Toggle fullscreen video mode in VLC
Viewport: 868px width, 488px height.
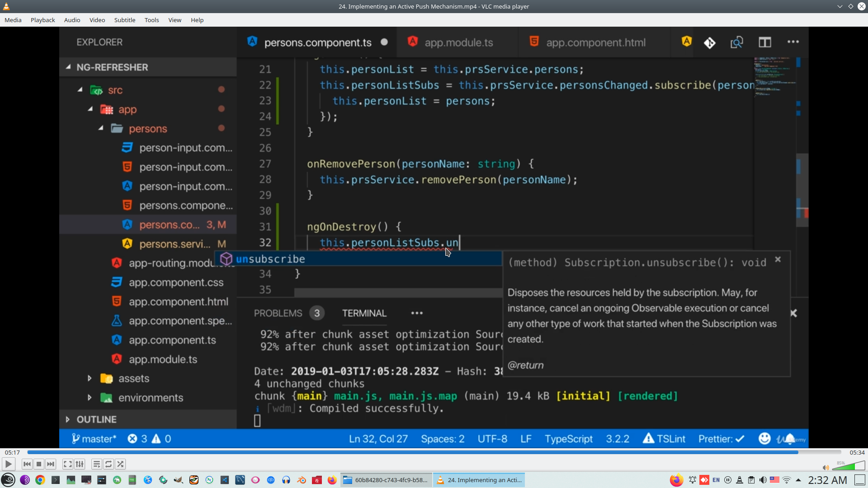pyautogui.click(x=67, y=464)
